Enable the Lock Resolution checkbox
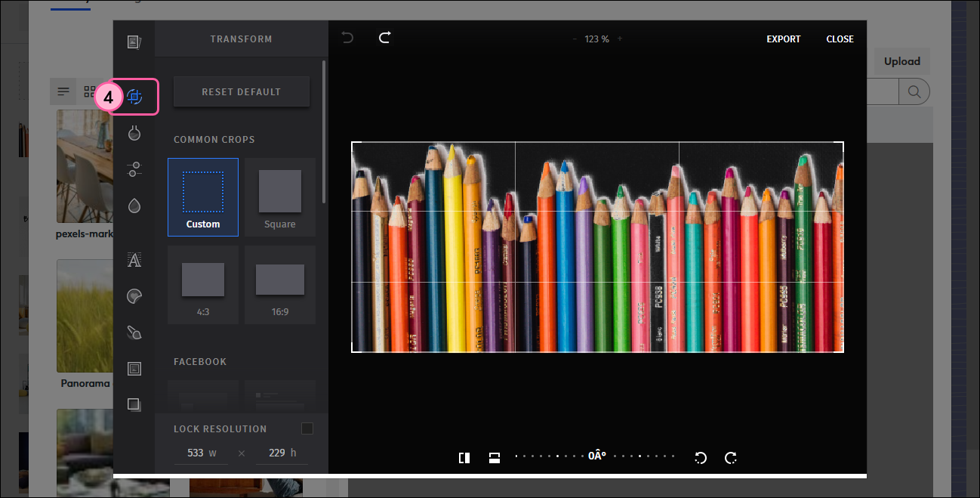 click(x=307, y=428)
